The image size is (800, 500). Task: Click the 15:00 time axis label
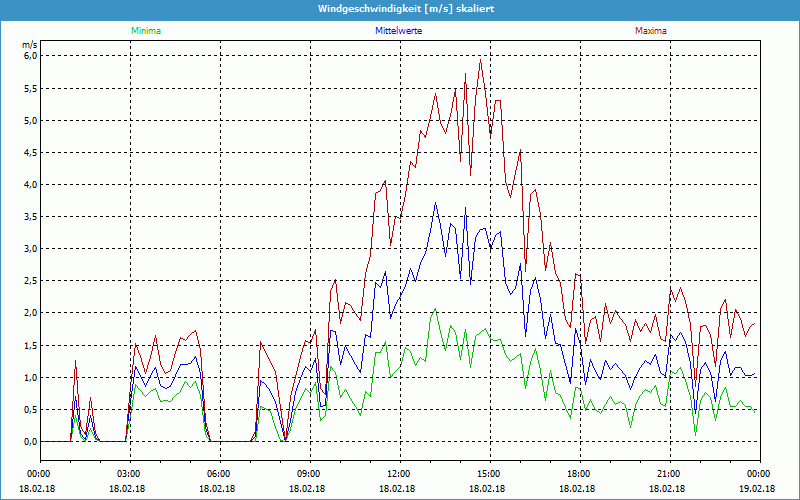(490, 474)
